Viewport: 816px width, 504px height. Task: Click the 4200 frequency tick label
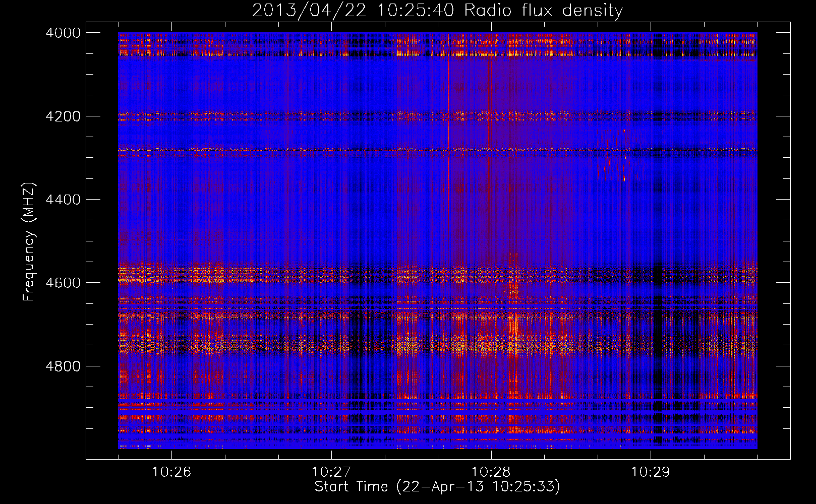pos(63,116)
